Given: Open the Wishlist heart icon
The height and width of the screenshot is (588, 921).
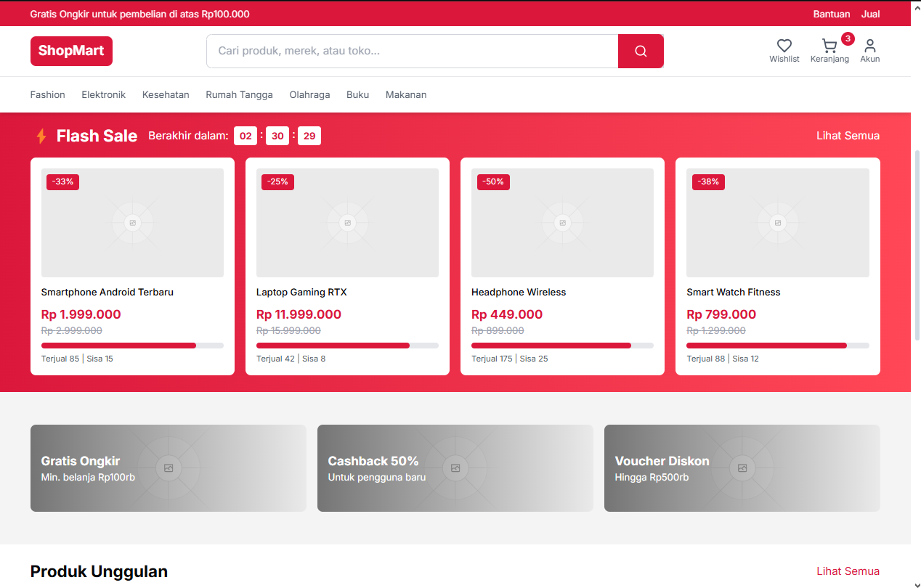Looking at the screenshot, I should [784, 46].
